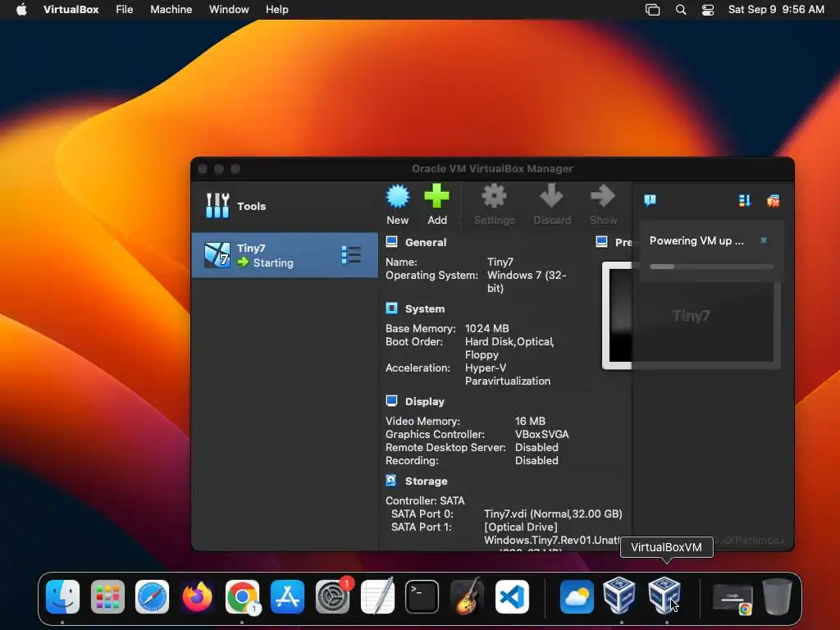Click the VBoxSVGA graphics controller value
840x630 pixels.
(541, 435)
